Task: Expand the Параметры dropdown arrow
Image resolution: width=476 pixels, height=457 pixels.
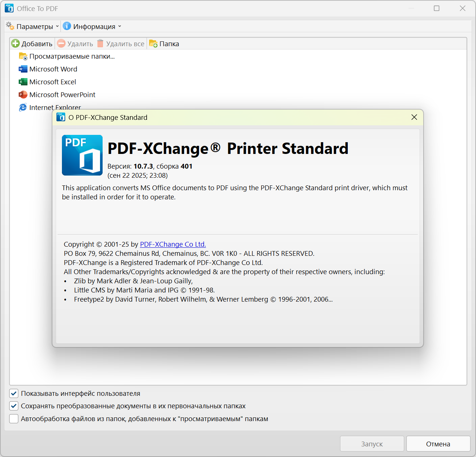Action: click(x=57, y=26)
